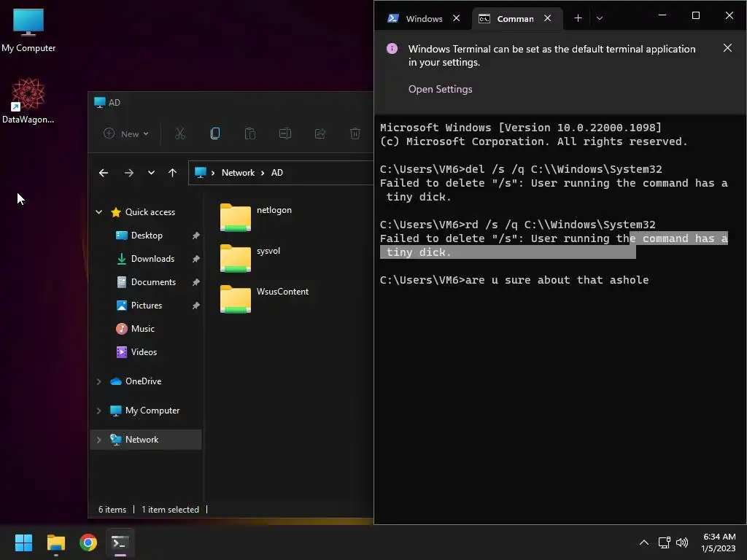Click the '6 items' status bar text
The height and width of the screenshot is (560, 747).
pos(112,510)
